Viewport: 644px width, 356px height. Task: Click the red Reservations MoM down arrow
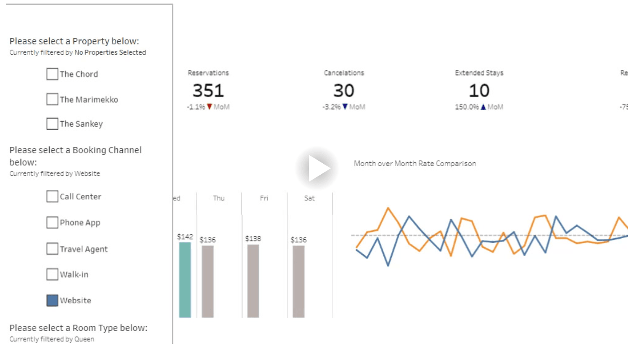[209, 107]
